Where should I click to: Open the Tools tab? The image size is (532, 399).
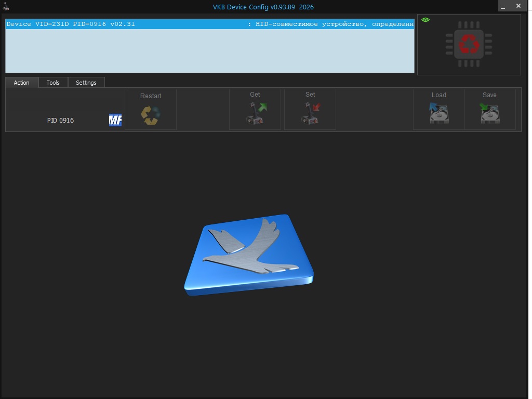[x=53, y=83]
